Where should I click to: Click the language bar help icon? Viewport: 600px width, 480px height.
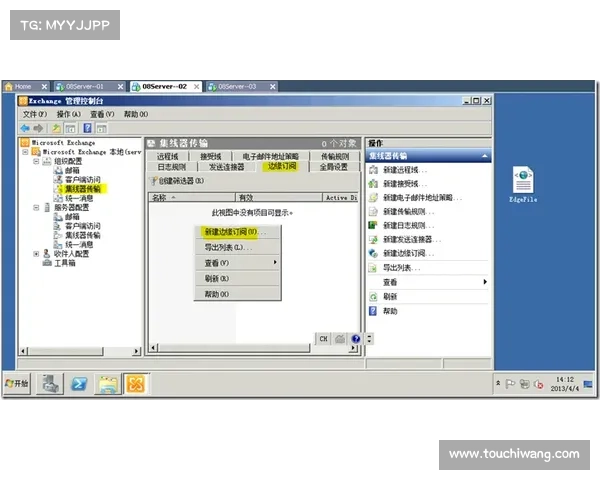[x=356, y=339]
